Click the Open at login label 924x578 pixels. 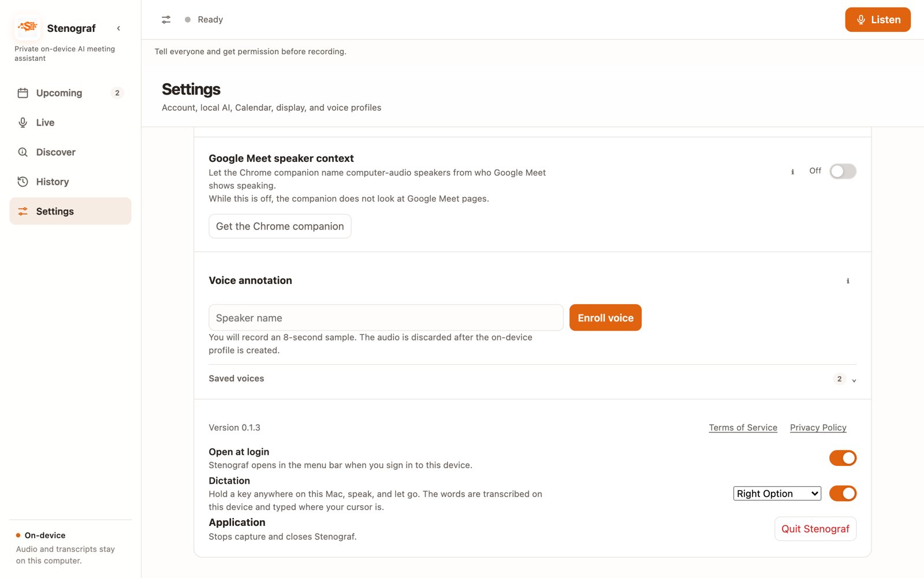pos(239,451)
